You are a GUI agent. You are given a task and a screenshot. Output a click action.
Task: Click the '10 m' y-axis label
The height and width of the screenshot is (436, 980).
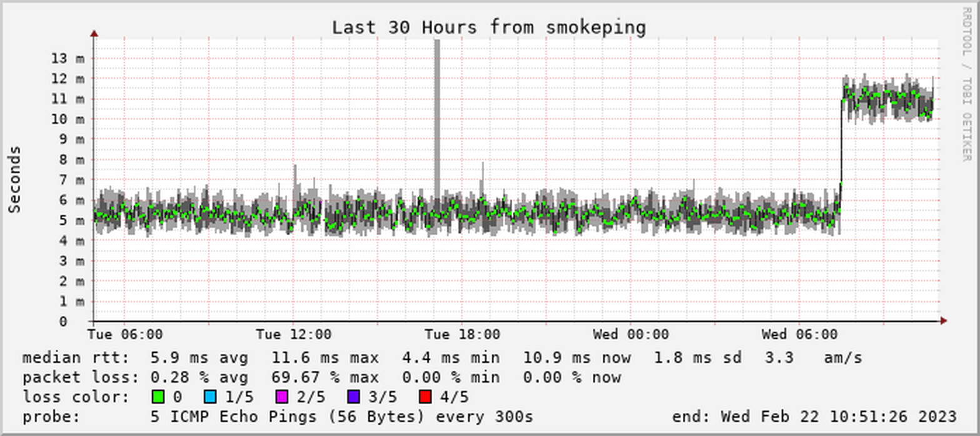(x=68, y=119)
